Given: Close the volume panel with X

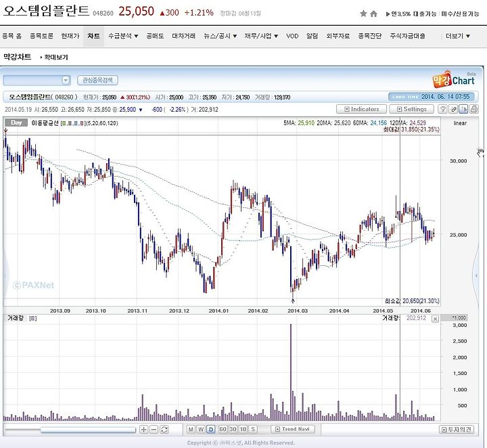Looking at the screenshot, I should [x=435, y=319].
